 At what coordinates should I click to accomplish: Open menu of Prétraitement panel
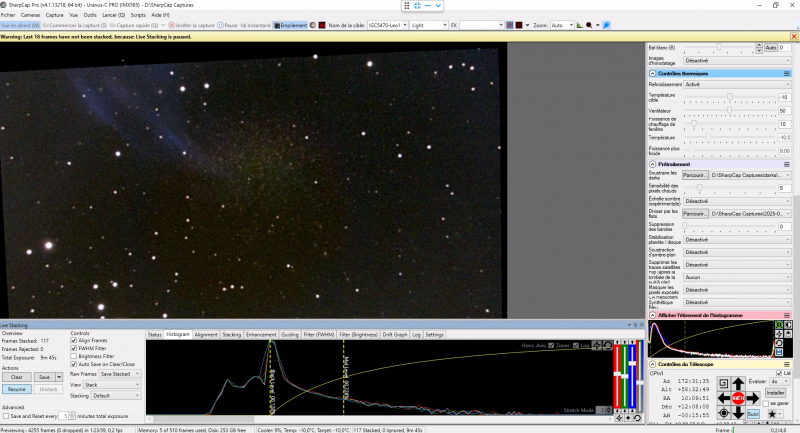tap(787, 164)
